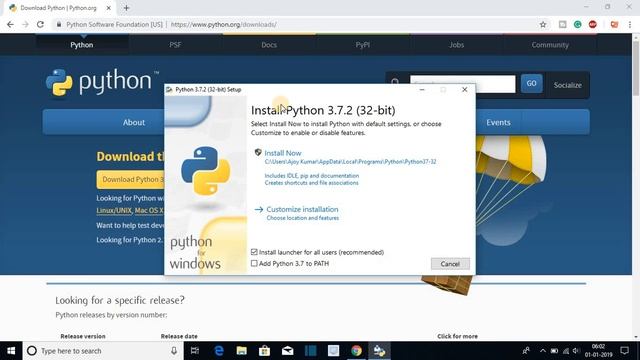The image size is (640, 360).
Task: Click the yellow Download Python button
Action: click(131, 180)
